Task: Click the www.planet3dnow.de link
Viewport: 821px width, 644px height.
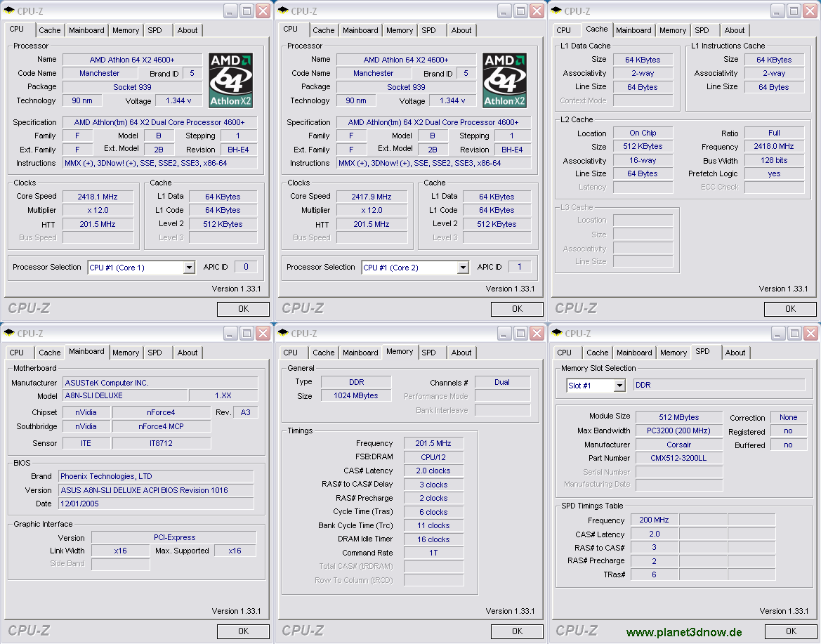Action: coord(684,633)
